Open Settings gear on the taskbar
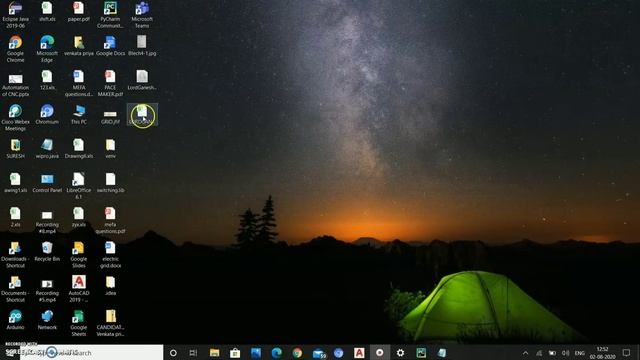Viewport: 640px width, 360px height. pos(400,353)
